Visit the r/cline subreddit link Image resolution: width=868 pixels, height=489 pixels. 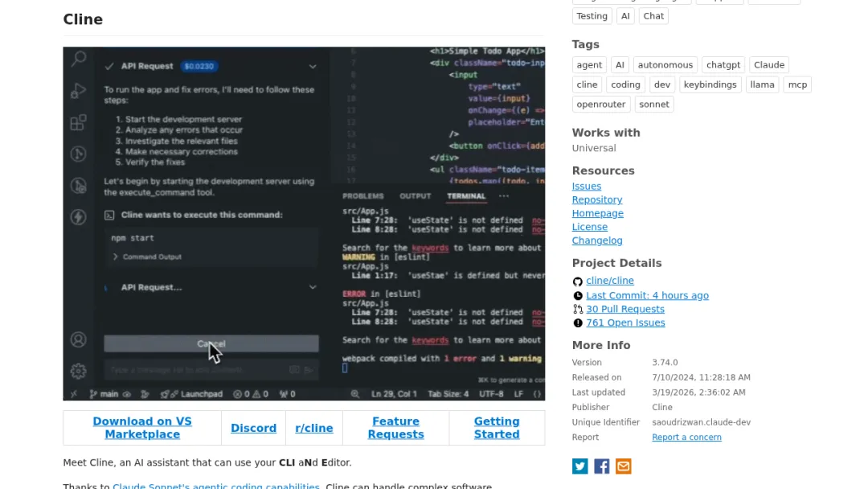coord(314,428)
